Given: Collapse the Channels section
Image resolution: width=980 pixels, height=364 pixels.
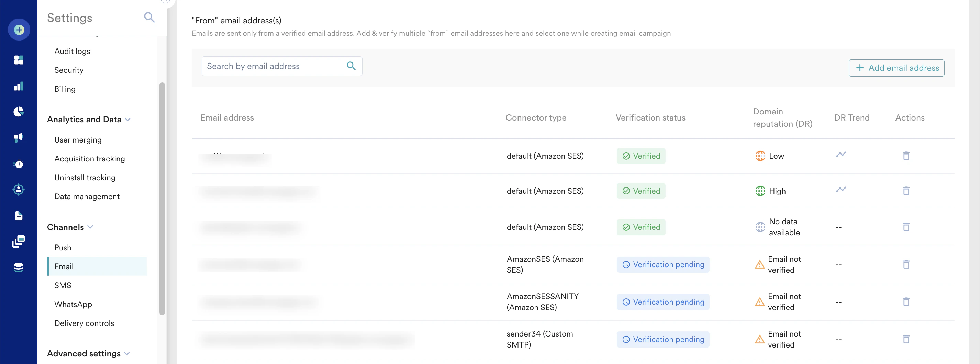Looking at the screenshot, I should (x=90, y=227).
